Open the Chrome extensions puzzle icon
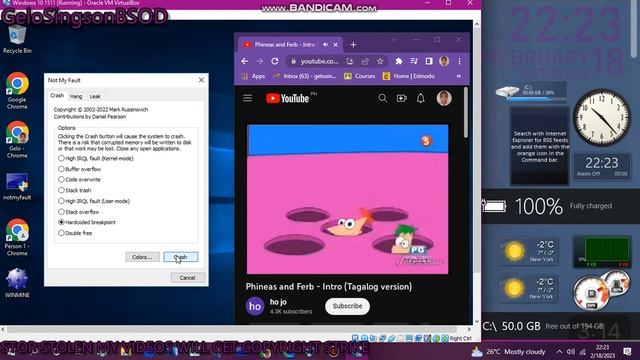This screenshot has height=360, width=640. point(399,61)
